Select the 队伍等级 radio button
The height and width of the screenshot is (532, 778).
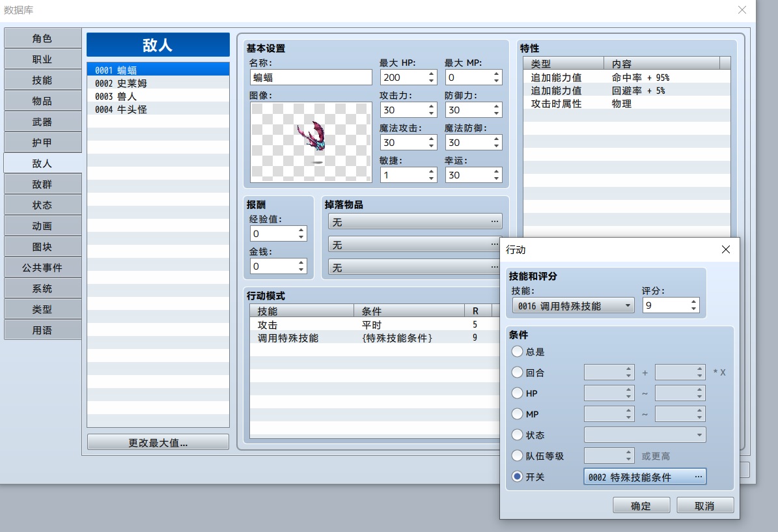coord(517,456)
